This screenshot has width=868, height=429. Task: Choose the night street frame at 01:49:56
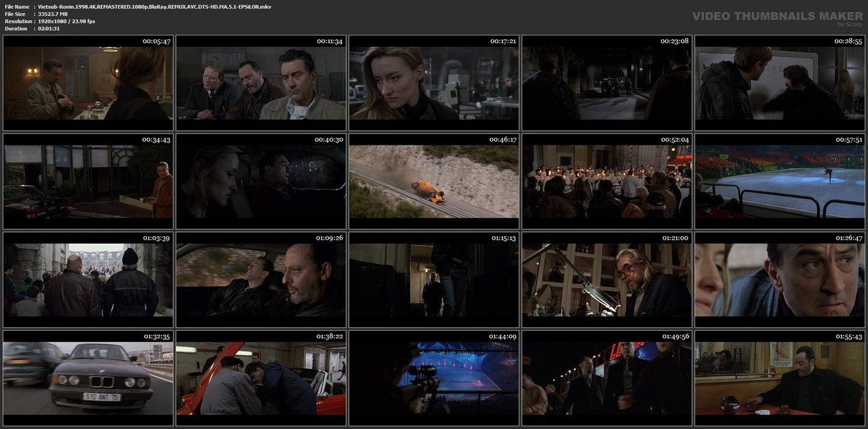coord(607,378)
